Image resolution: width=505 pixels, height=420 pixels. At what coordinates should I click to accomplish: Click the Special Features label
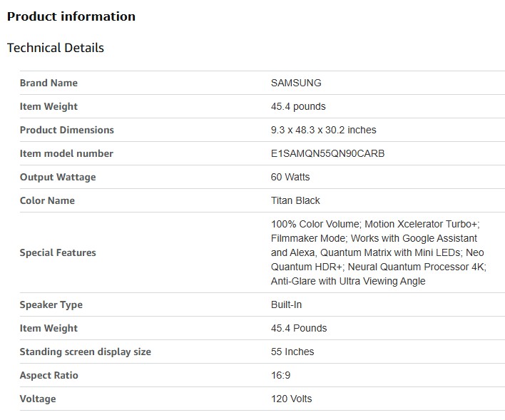[58, 252]
